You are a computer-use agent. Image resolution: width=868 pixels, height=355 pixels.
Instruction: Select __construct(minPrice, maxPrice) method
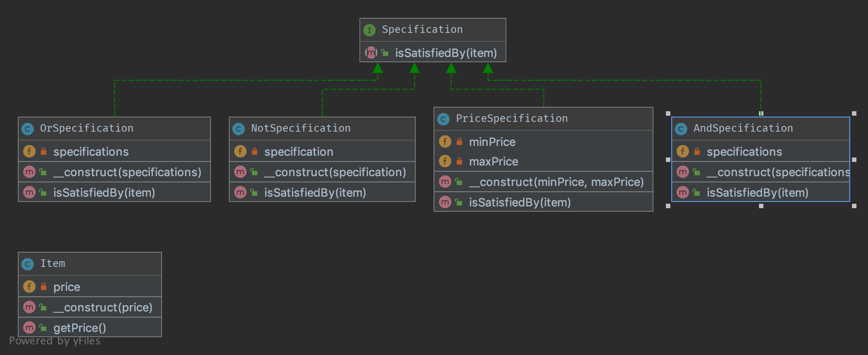(556, 182)
